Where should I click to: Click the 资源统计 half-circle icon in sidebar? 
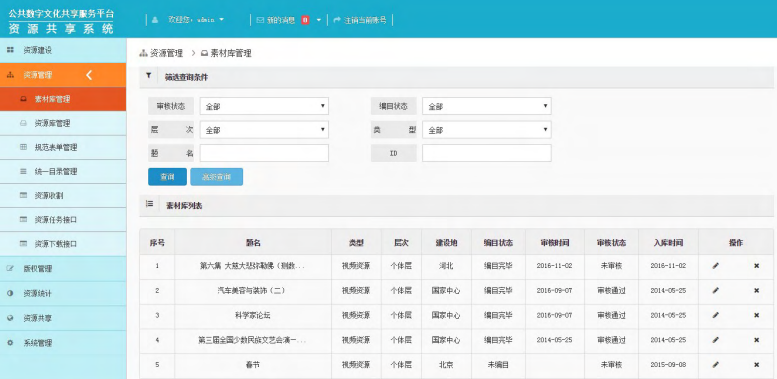pyautogui.click(x=10, y=293)
